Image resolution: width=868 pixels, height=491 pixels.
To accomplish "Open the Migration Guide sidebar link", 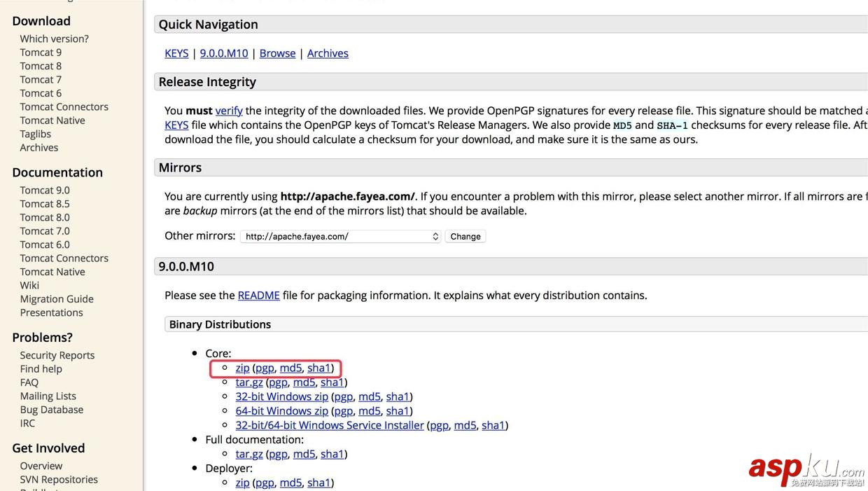I will [x=57, y=299].
